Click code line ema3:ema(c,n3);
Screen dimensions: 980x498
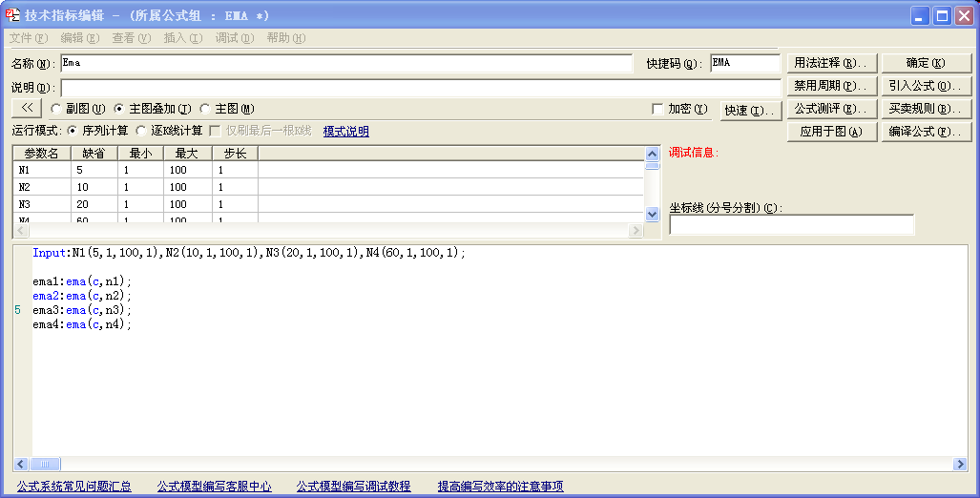pos(82,310)
